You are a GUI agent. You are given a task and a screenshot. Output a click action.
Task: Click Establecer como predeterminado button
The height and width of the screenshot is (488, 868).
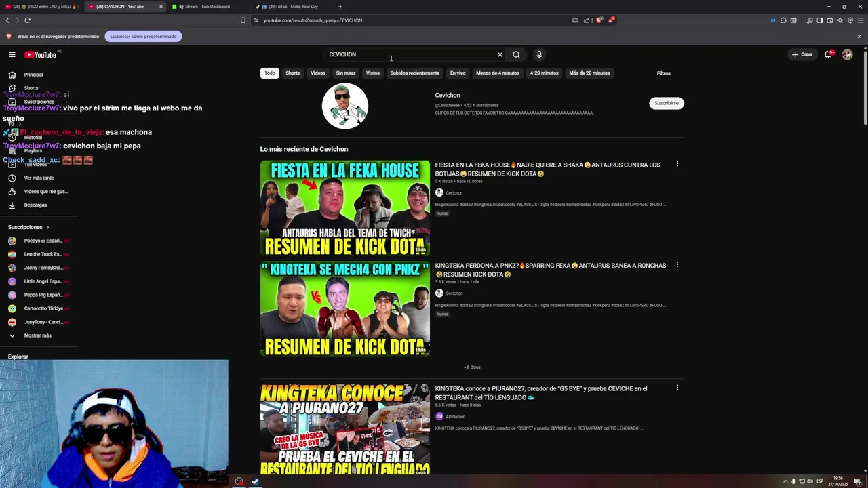tap(143, 36)
